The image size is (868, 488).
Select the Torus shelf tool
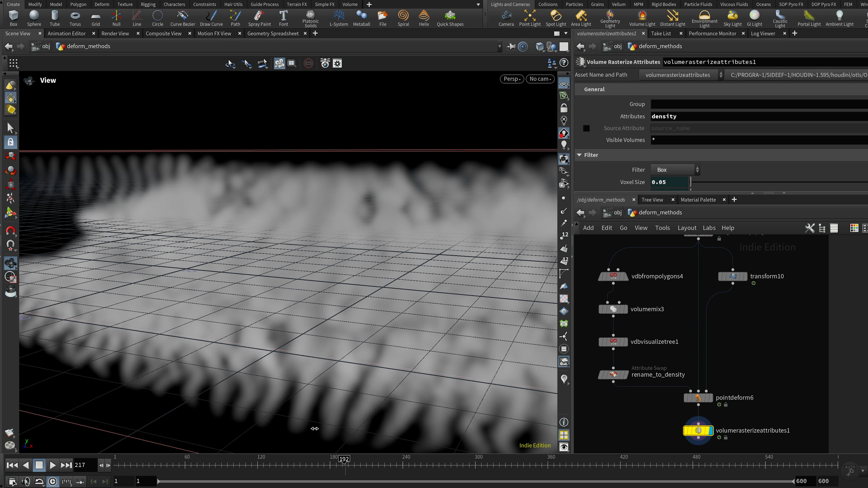pos(75,18)
